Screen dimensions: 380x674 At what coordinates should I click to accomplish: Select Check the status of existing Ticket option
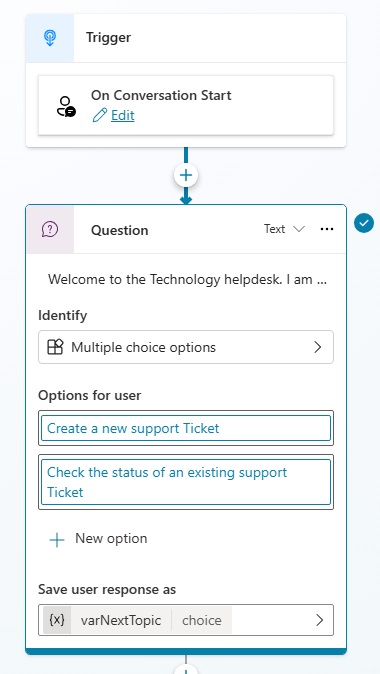click(186, 482)
